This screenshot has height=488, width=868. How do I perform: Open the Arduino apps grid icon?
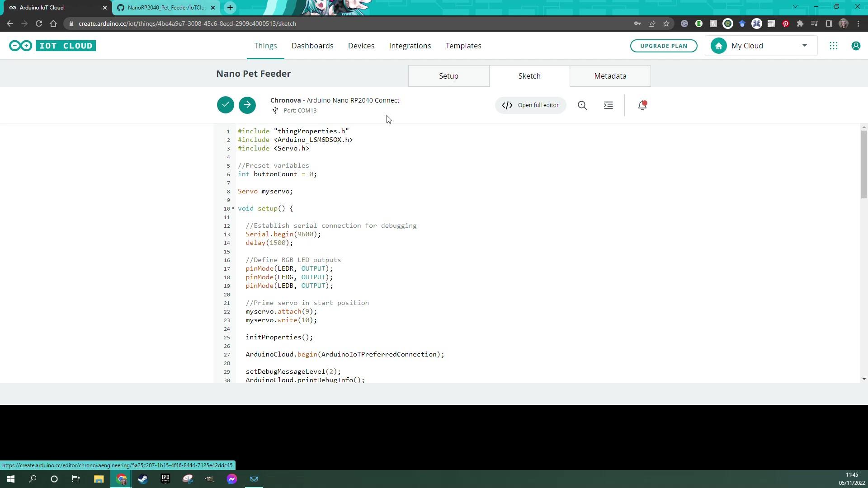pos(834,46)
